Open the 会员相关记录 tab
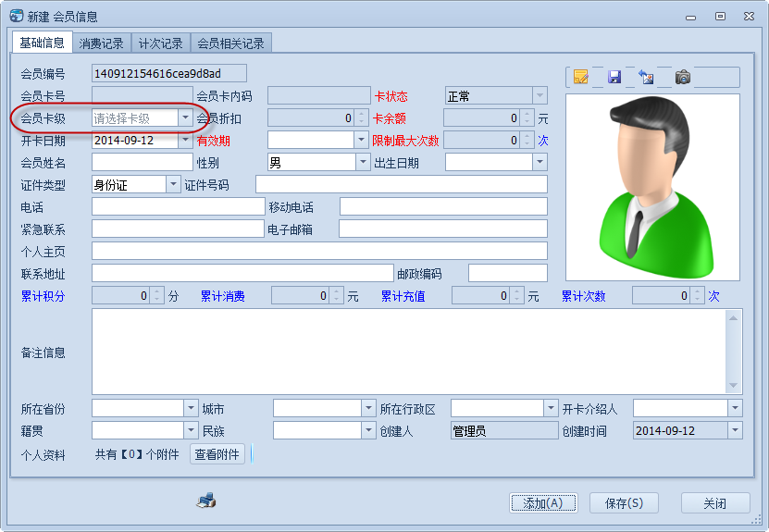This screenshot has width=769, height=532. (230, 43)
